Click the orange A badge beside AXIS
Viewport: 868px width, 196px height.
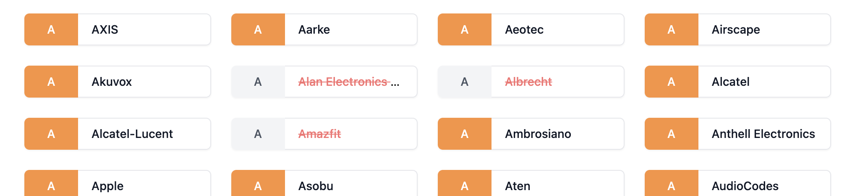(51, 29)
